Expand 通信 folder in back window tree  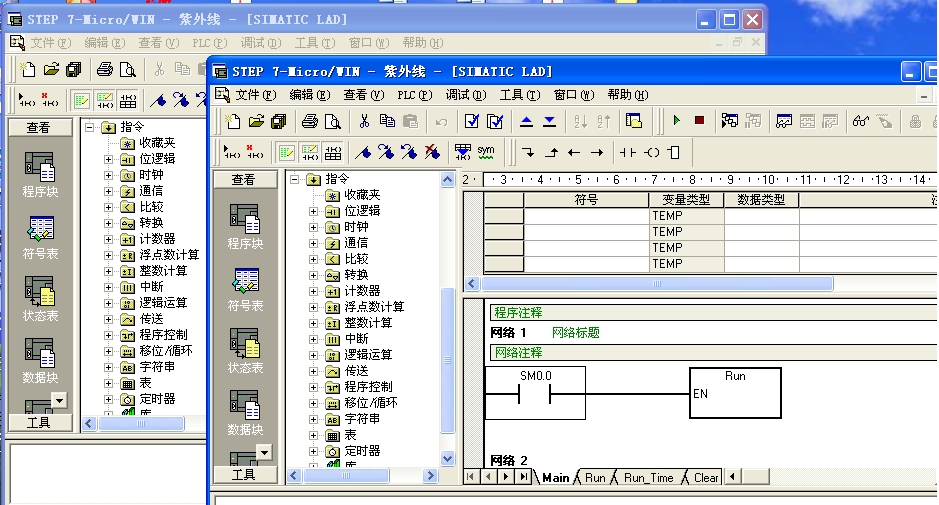108,191
